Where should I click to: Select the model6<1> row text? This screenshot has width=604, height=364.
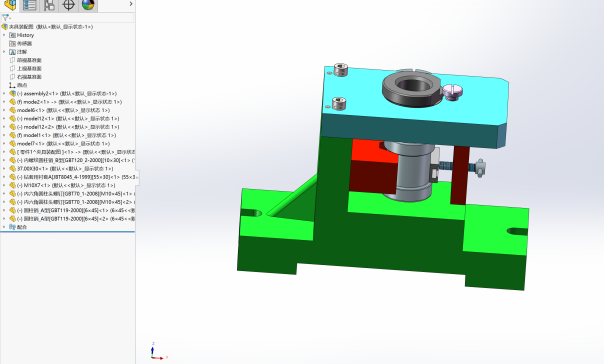click(x=64, y=110)
